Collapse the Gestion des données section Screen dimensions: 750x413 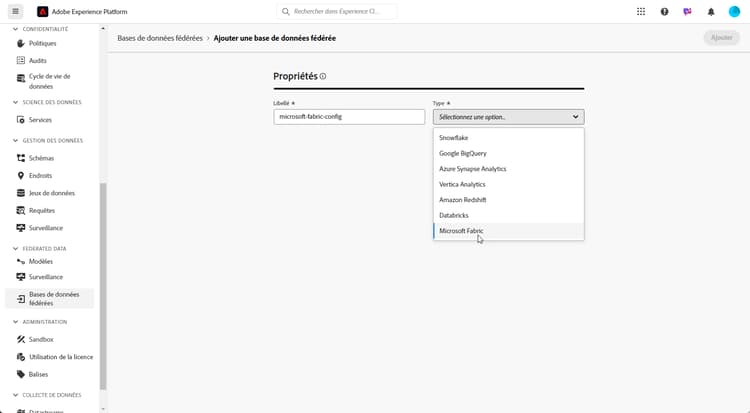click(x=15, y=140)
